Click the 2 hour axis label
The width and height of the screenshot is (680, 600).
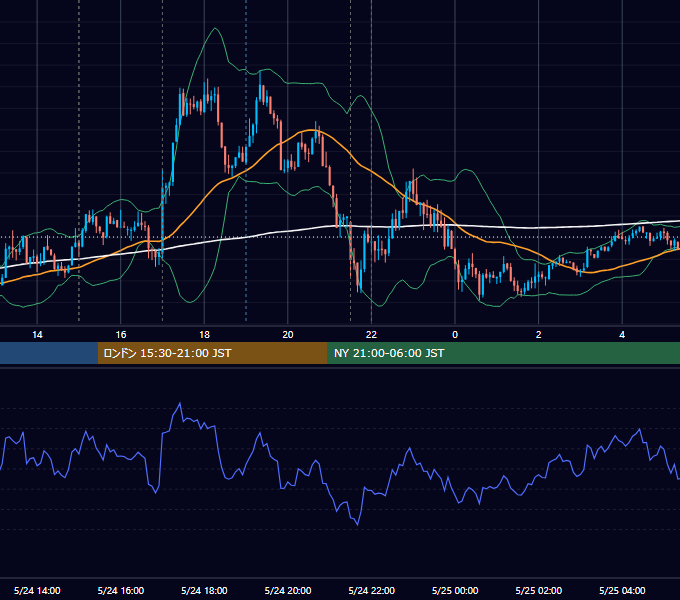[x=539, y=335]
